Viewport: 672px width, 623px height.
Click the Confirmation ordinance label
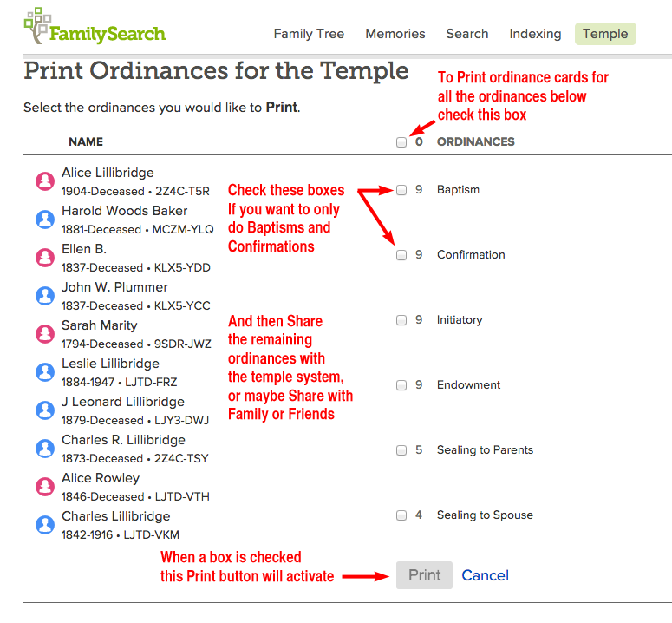(x=471, y=255)
